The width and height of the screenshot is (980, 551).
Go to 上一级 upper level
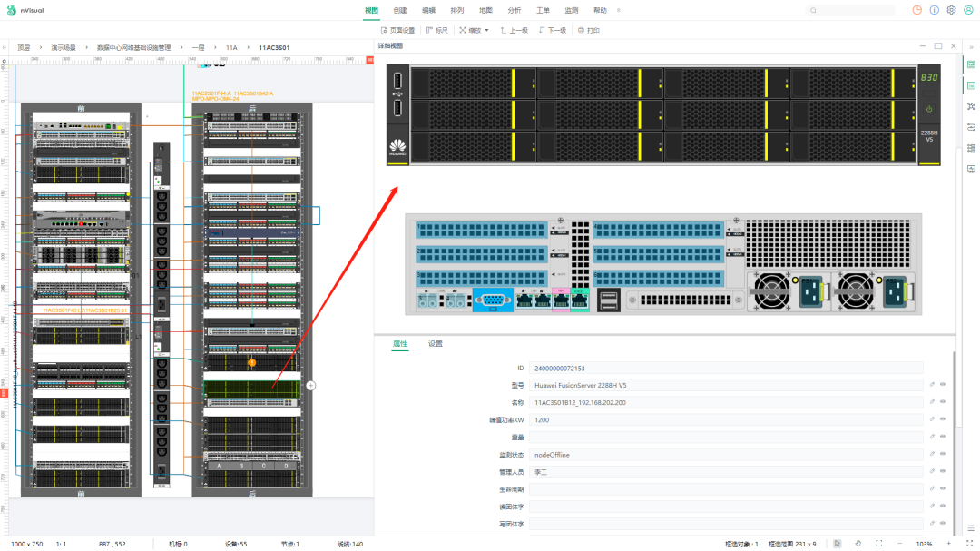pos(514,30)
